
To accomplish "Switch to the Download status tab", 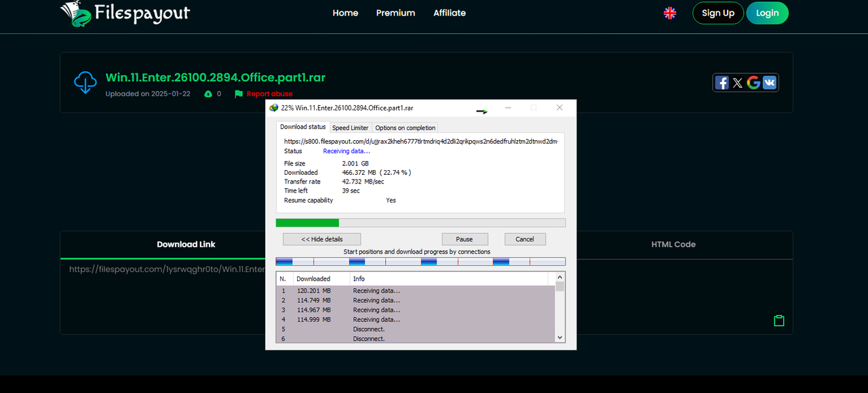I will coord(303,127).
